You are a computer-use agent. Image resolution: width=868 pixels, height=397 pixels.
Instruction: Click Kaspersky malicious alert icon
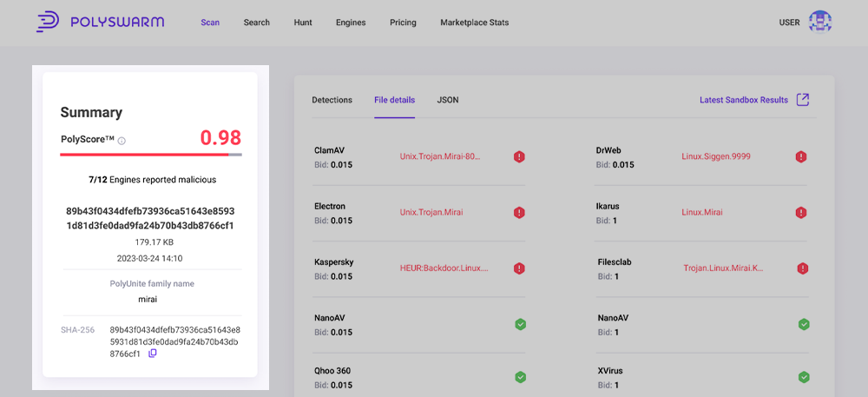coord(519,268)
